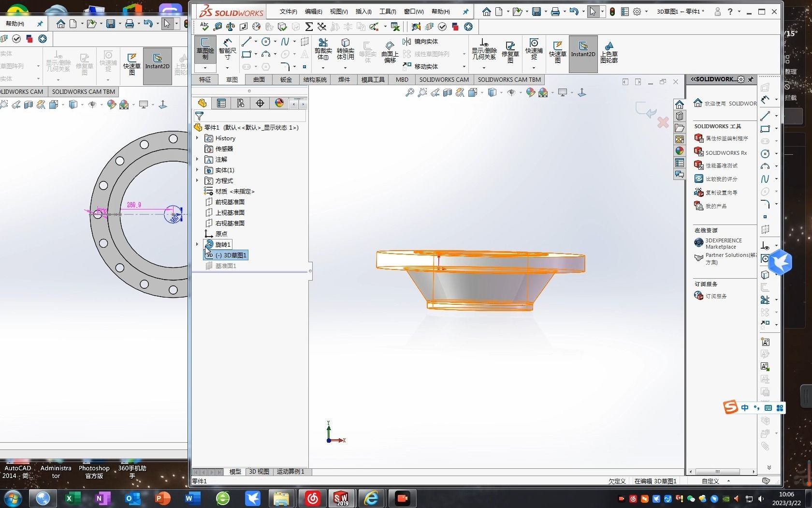Select the Zoom to Fit icon
Screen dimensions: 812x508
tap(411, 92)
